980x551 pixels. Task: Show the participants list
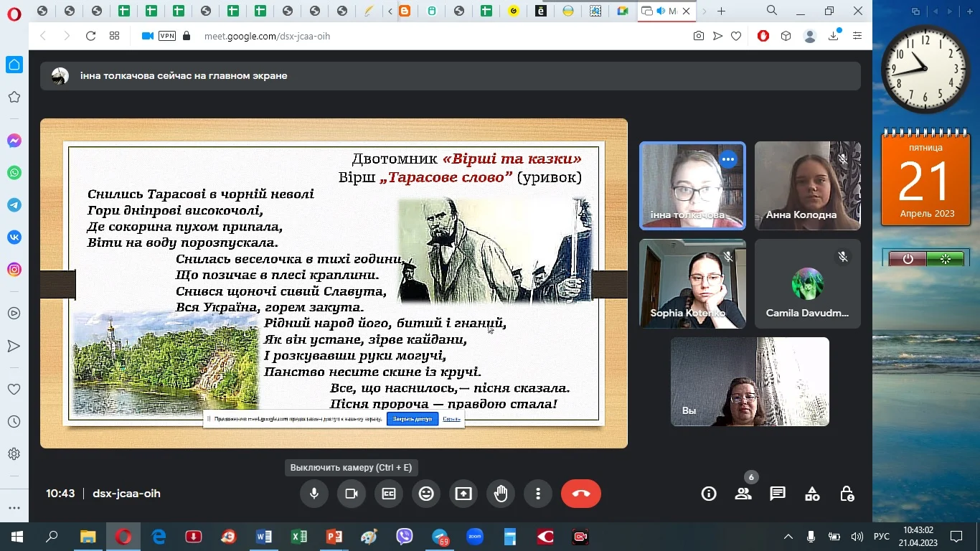[743, 494]
